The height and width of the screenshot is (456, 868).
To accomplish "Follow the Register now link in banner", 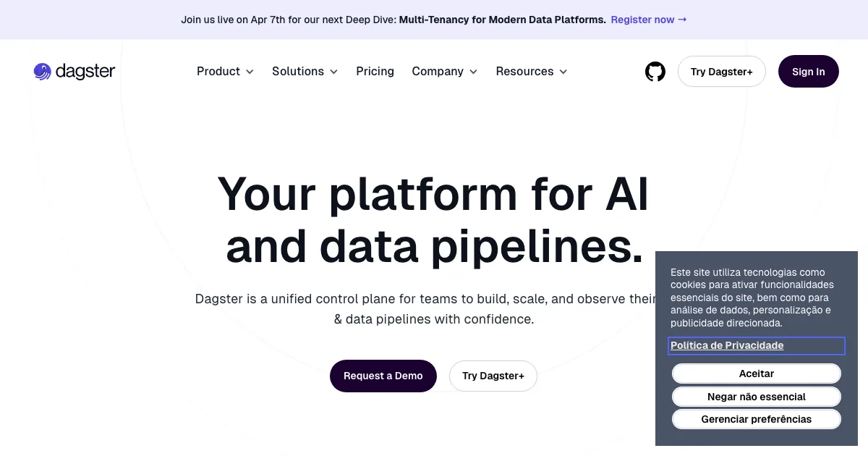I will [642, 20].
